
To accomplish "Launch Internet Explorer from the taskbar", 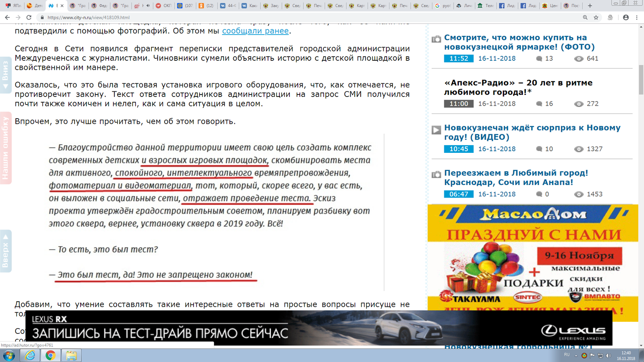I will click(30, 356).
